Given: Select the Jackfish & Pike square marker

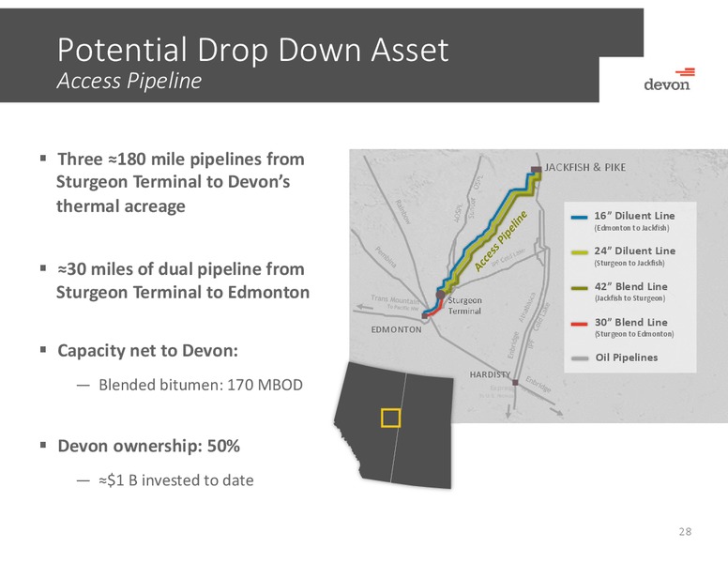Looking at the screenshot, I should click(x=537, y=169).
